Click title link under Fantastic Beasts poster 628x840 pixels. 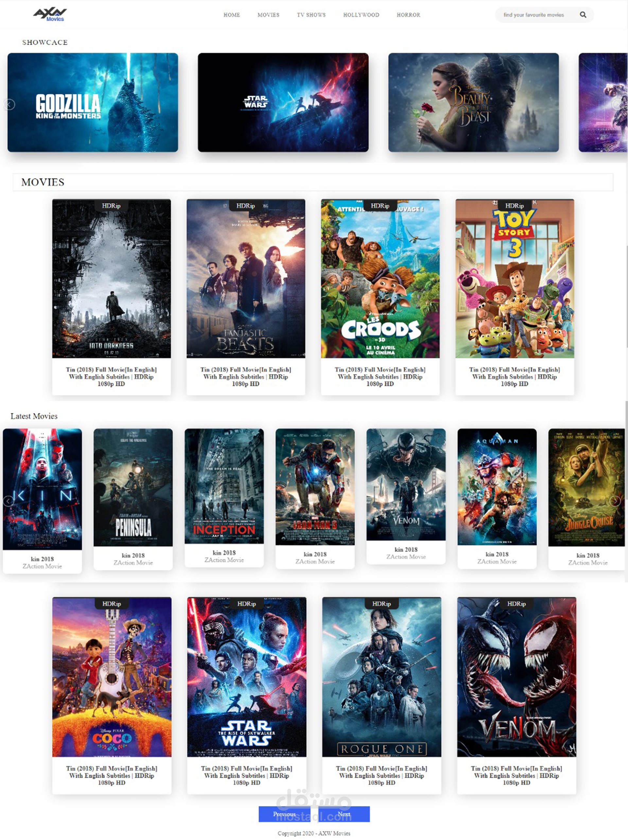tap(245, 376)
